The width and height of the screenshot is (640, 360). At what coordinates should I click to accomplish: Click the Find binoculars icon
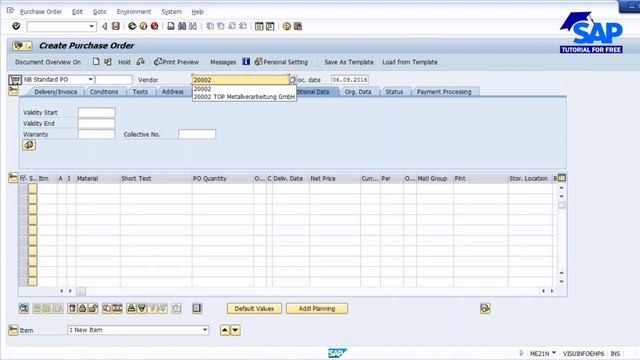pos(182,26)
